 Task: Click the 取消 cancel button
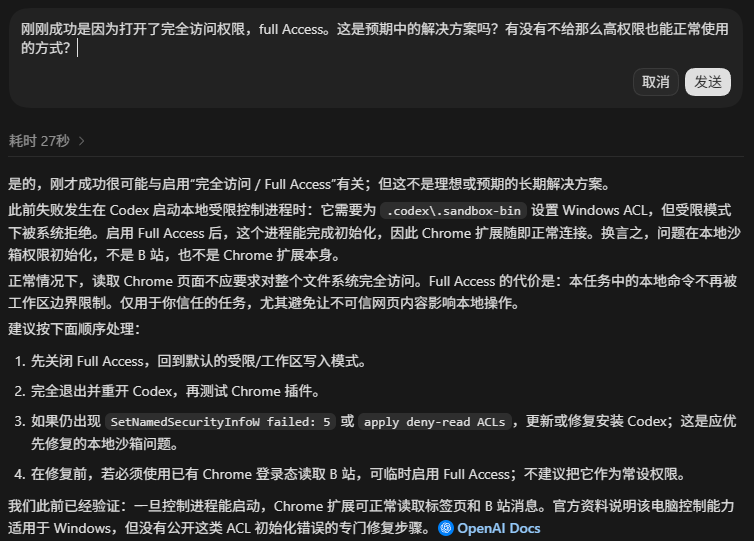tap(655, 82)
